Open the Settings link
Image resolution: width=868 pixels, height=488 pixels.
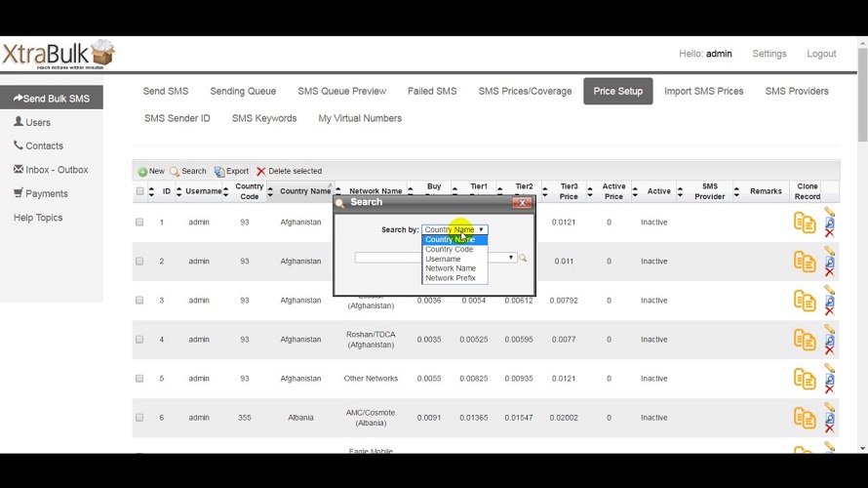[769, 54]
